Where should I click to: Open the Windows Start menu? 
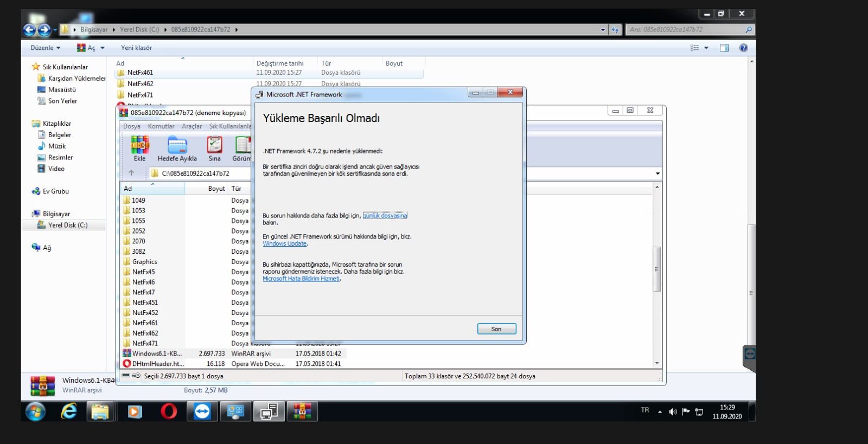click(35, 412)
